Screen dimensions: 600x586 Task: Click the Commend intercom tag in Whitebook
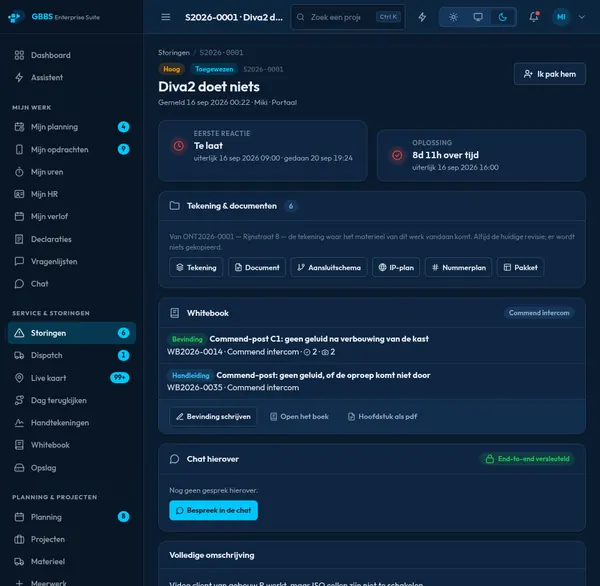tap(539, 313)
